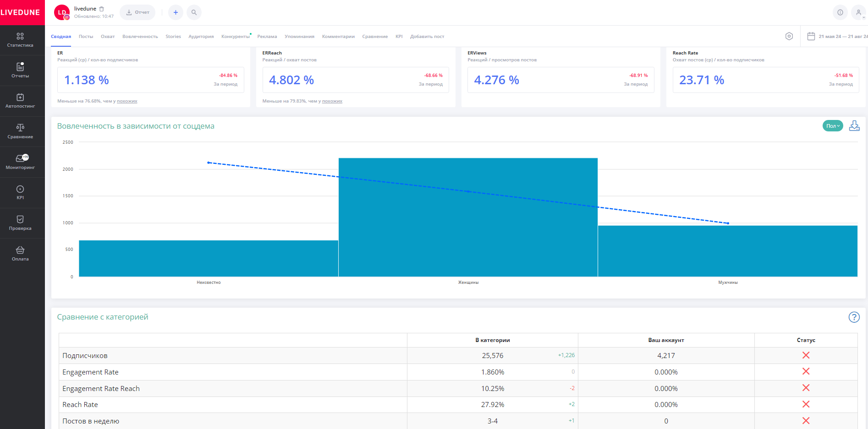The width and height of the screenshot is (868, 429).
Task: Click the ERReach value 4.802 %
Action: 291,80
